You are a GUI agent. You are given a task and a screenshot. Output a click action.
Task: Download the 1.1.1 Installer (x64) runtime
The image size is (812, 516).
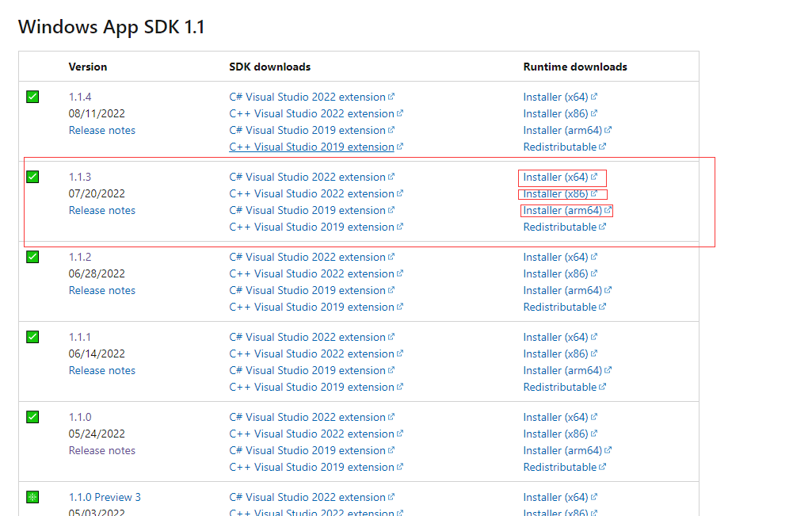click(x=560, y=337)
